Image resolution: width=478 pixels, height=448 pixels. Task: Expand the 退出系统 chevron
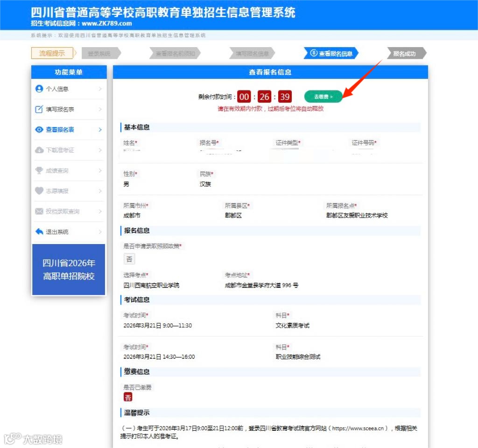[x=100, y=231]
